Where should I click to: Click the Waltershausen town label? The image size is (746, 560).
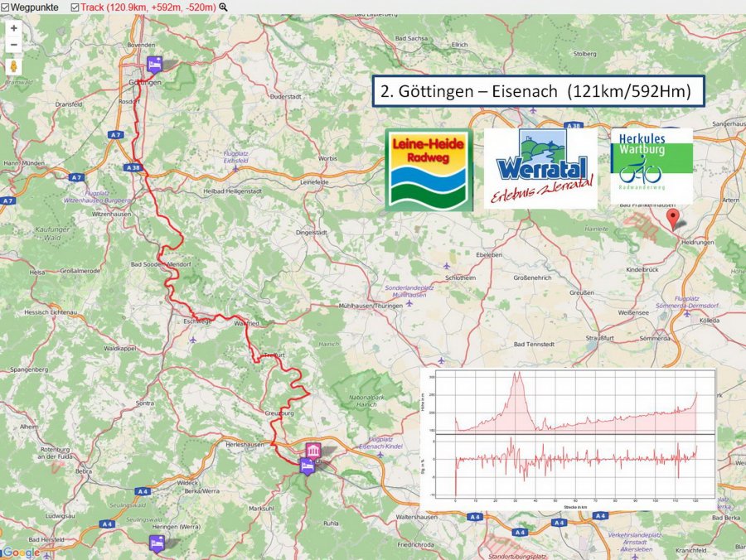click(x=416, y=517)
